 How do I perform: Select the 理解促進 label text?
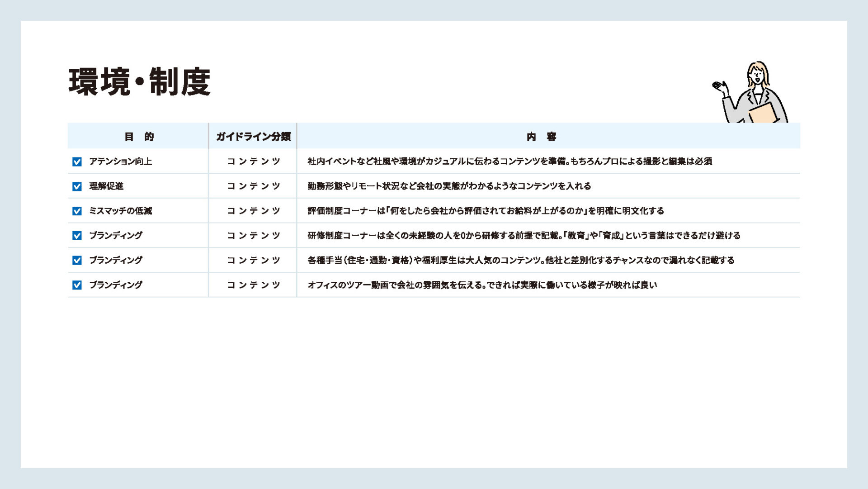[106, 186]
